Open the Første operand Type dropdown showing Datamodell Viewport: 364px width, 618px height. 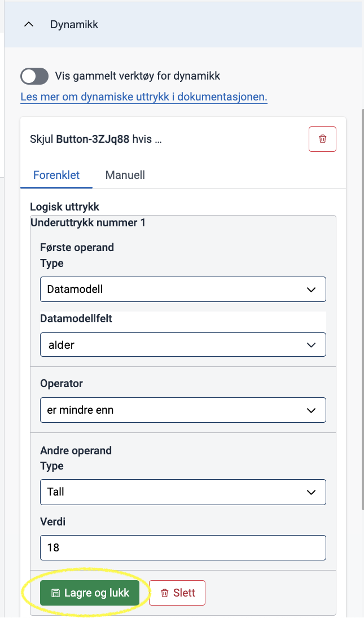183,290
